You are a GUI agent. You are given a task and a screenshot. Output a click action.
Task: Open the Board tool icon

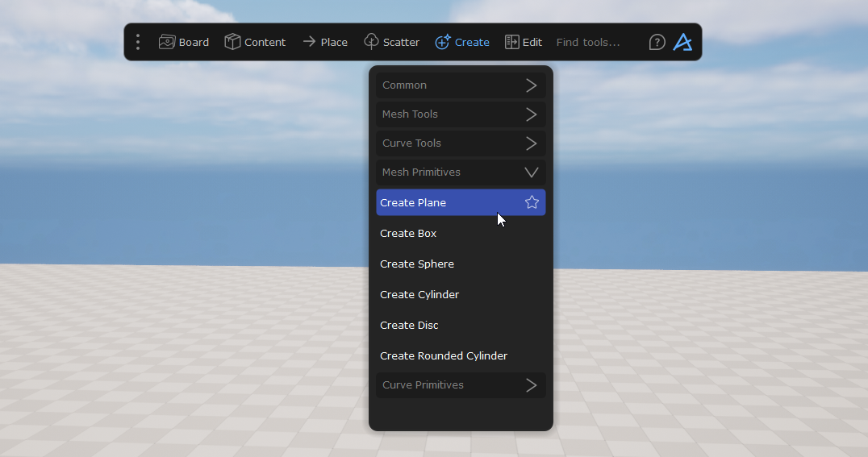167,42
